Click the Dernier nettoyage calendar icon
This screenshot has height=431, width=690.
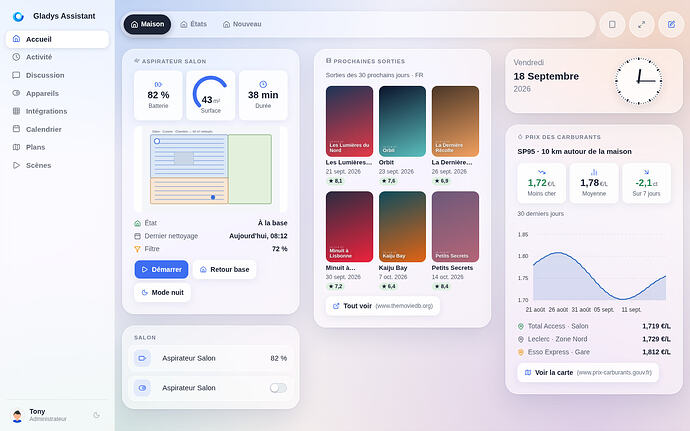pos(137,236)
